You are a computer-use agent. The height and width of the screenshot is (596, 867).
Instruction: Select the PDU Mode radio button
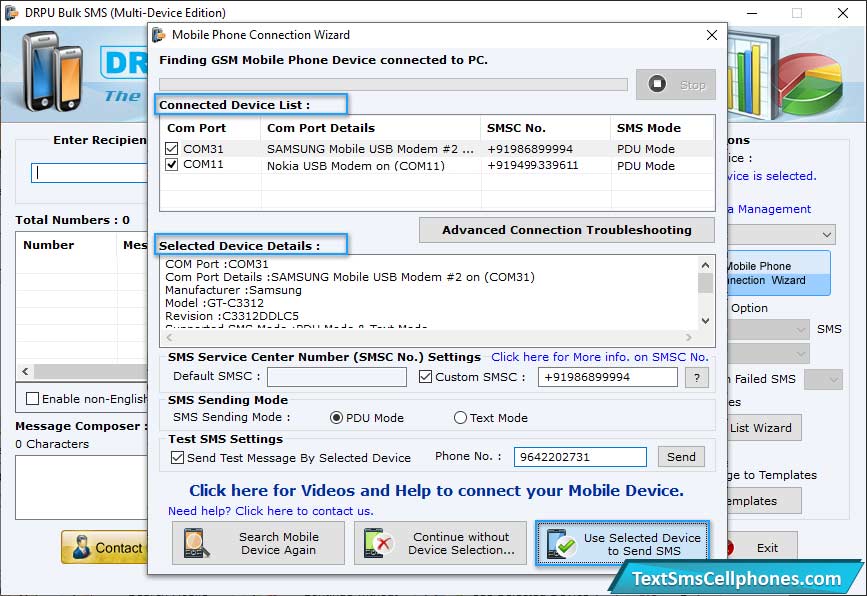(336, 418)
